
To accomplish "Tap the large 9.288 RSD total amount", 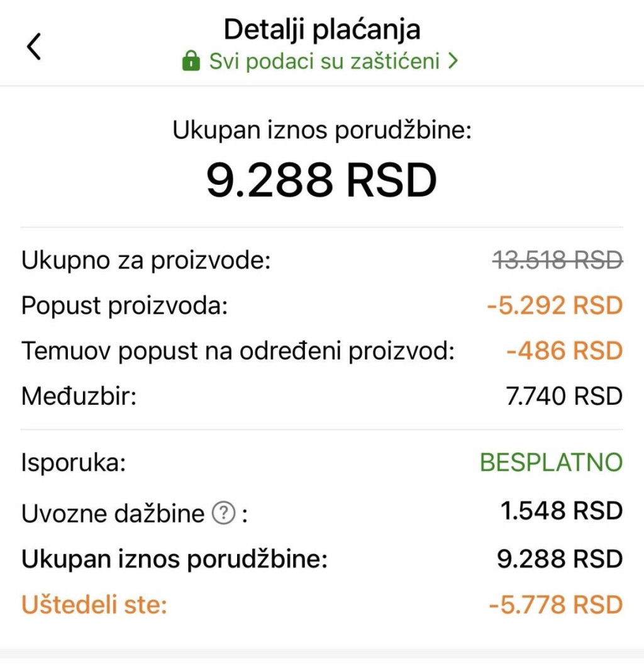I will pos(321,180).
